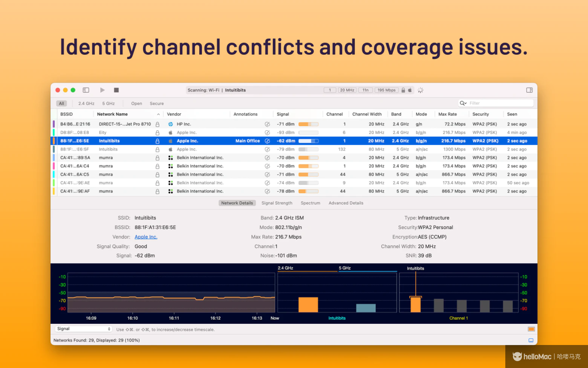Open the Spectrum tab
588x368 pixels.
point(311,203)
